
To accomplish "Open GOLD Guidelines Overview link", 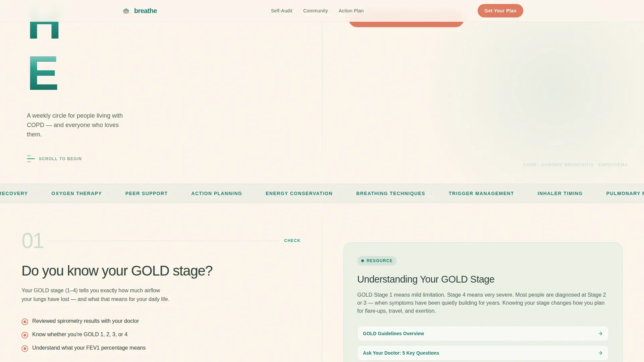I will pyautogui.click(x=483, y=334).
